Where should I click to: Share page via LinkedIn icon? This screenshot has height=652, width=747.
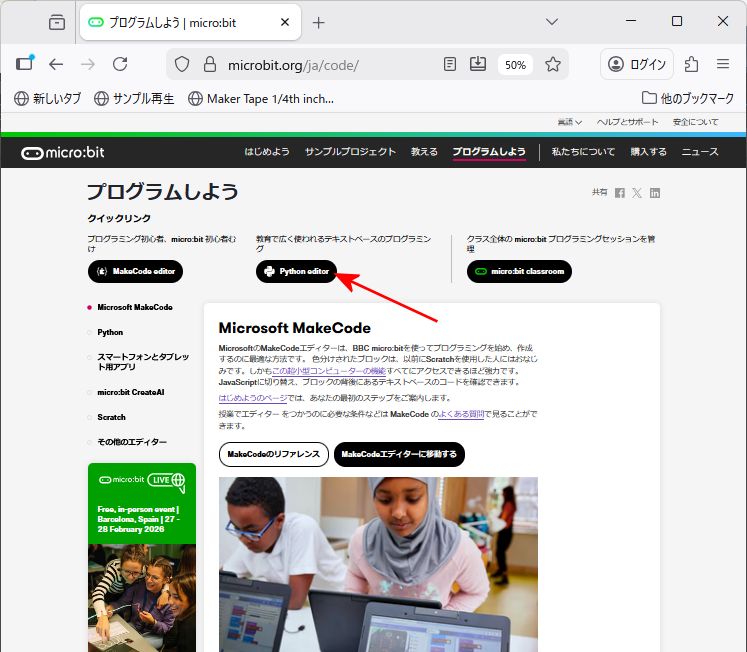[655, 193]
